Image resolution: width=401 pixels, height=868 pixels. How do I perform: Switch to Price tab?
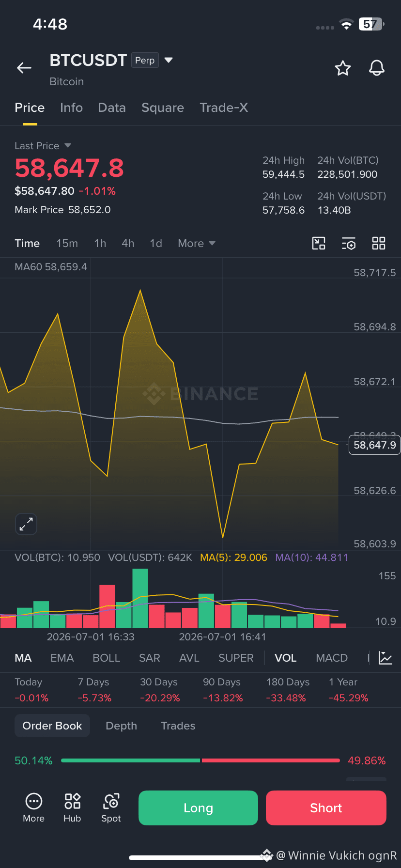point(30,108)
